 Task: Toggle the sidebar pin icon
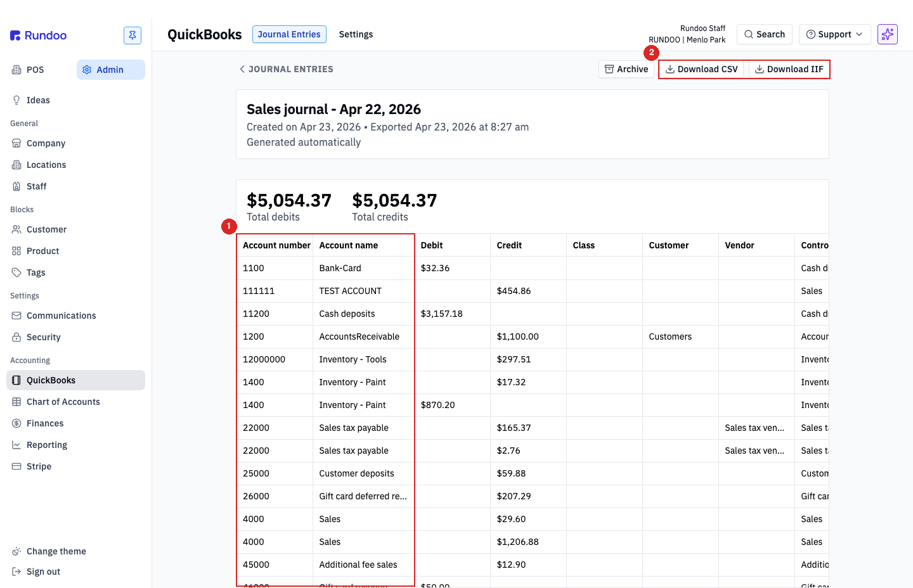pos(133,35)
